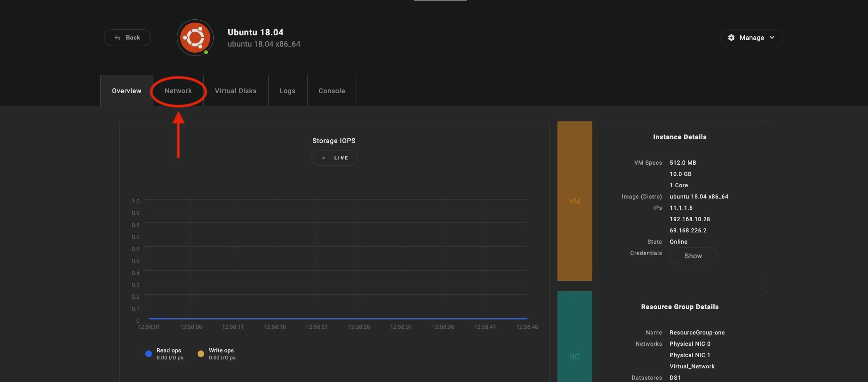Click Physical NIC 0 network entry
Screen dimensions: 868x382
(690, 344)
